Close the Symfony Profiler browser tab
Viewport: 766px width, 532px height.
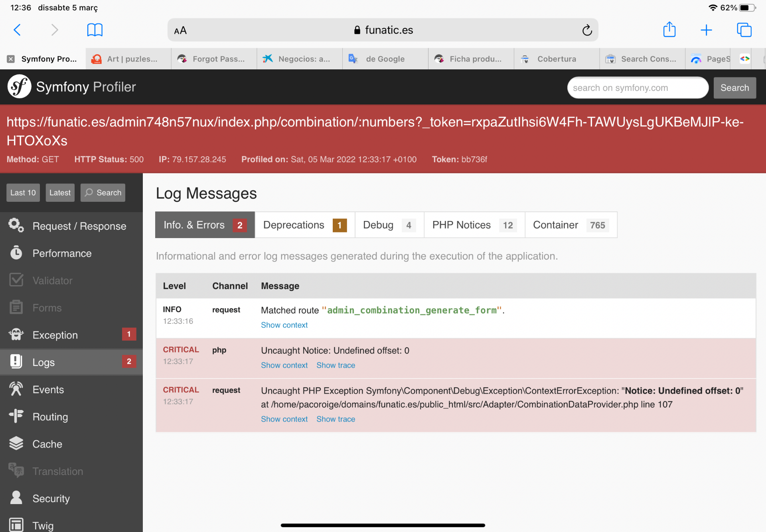(11, 59)
